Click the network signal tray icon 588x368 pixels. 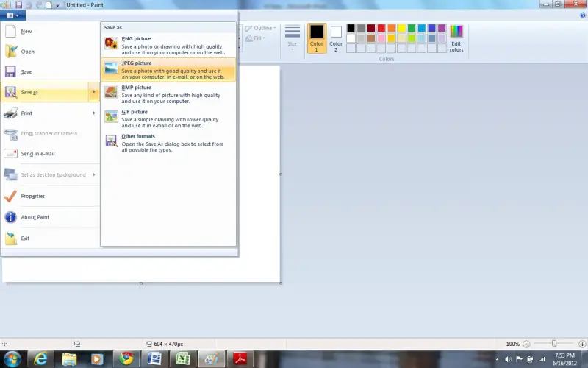pyautogui.click(x=542, y=359)
